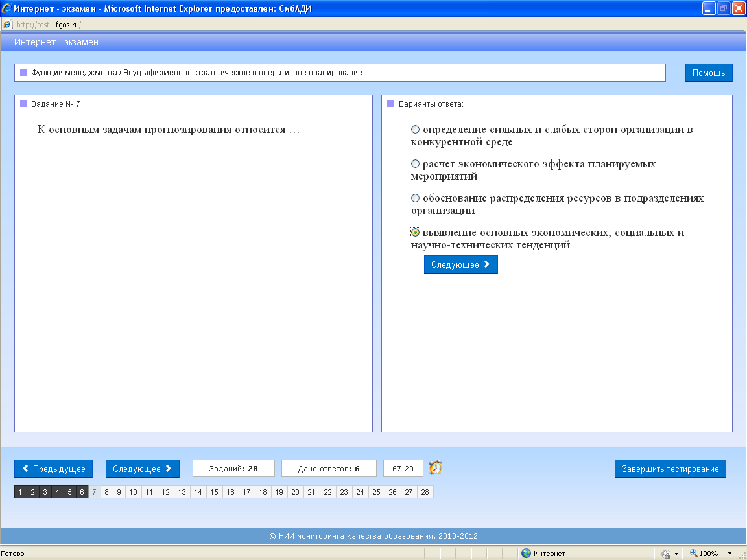Open the privacy icon dropdown arrow
Viewport: 747px width, 560px height.
click(676, 554)
